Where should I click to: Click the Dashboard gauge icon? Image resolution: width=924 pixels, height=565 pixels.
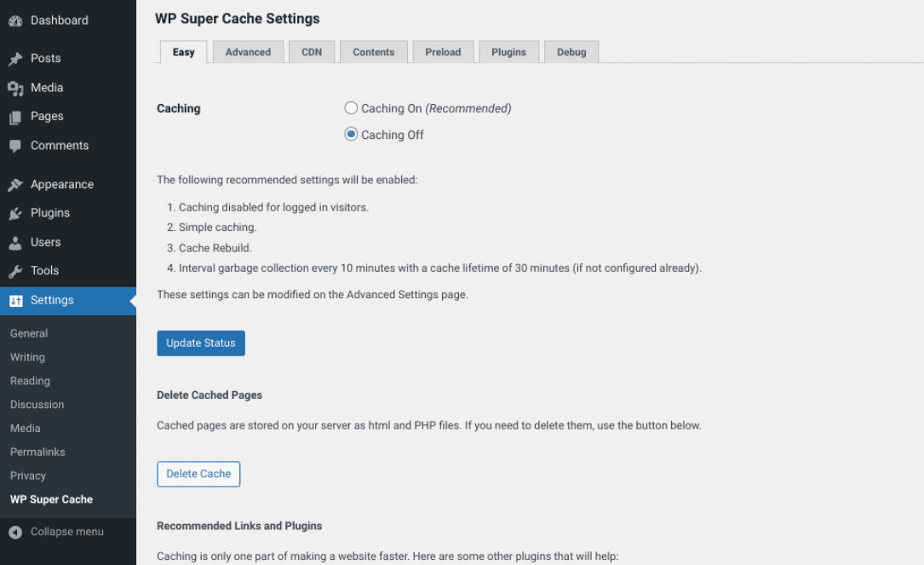pos(15,20)
